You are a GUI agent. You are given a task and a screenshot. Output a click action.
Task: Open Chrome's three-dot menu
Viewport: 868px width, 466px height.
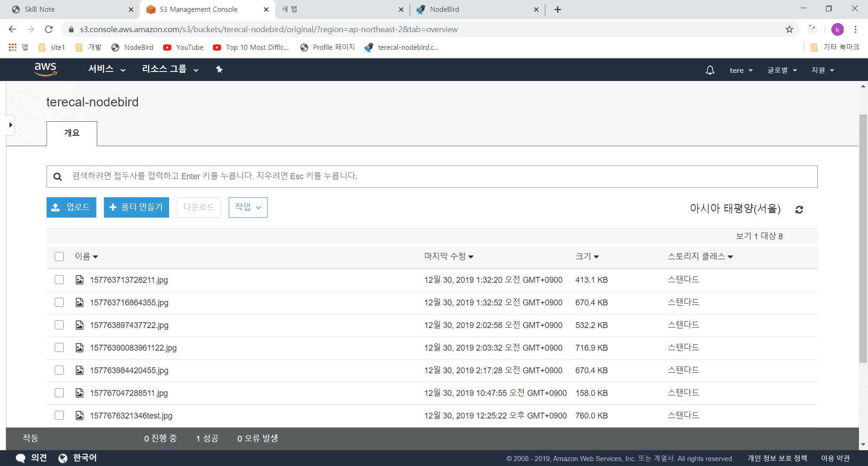(855, 29)
